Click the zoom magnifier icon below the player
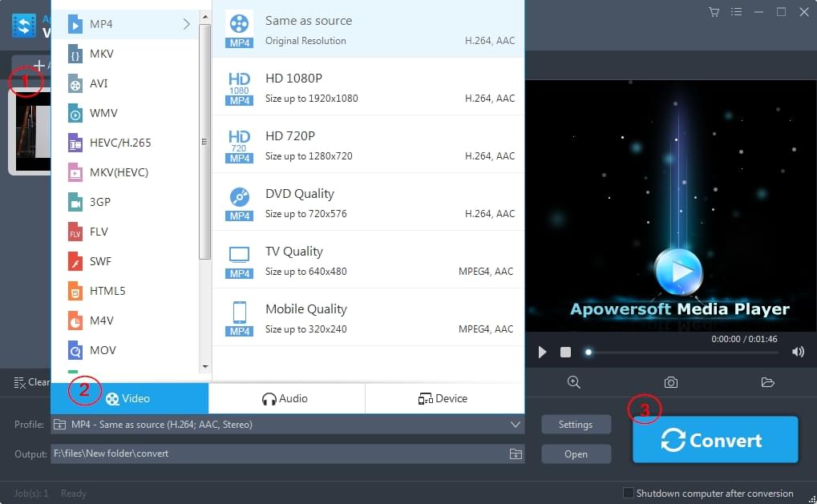 (574, 382)
